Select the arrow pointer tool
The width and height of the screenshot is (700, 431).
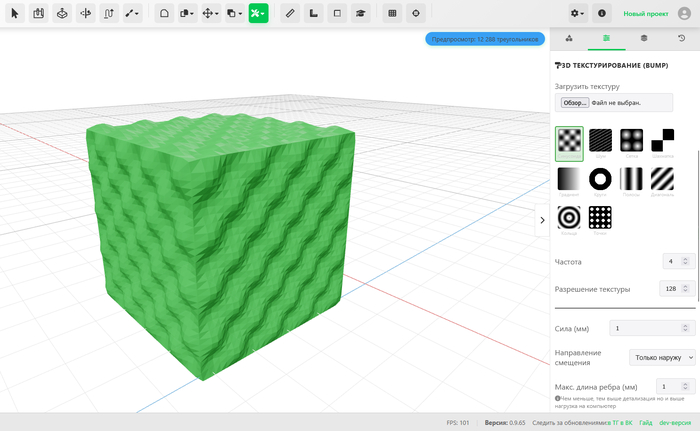tap(15, 13)
